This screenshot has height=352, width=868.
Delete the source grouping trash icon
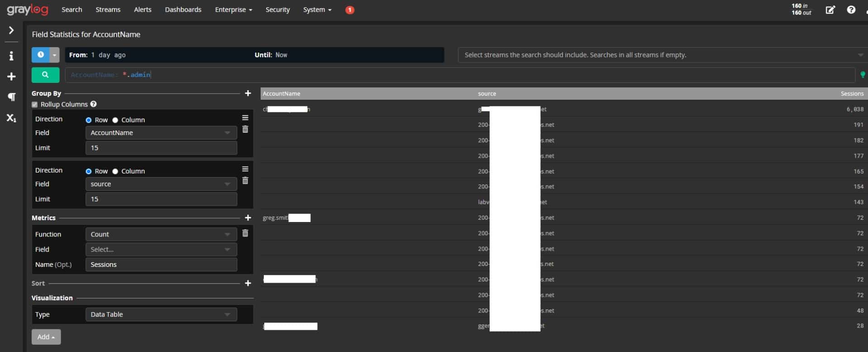click(x=245, y=181)
